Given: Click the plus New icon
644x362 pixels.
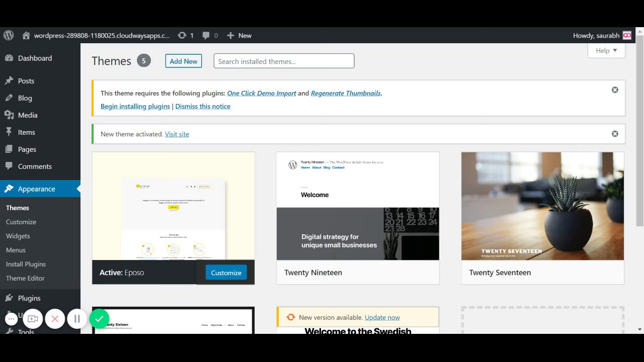Looking at the screenshot, I should tap(230, 35).
